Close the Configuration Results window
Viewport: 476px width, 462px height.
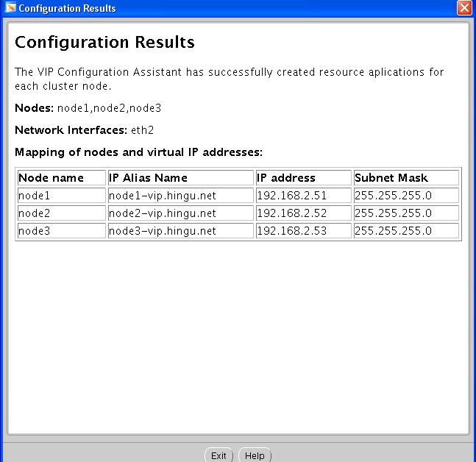[x=464, y=8]
